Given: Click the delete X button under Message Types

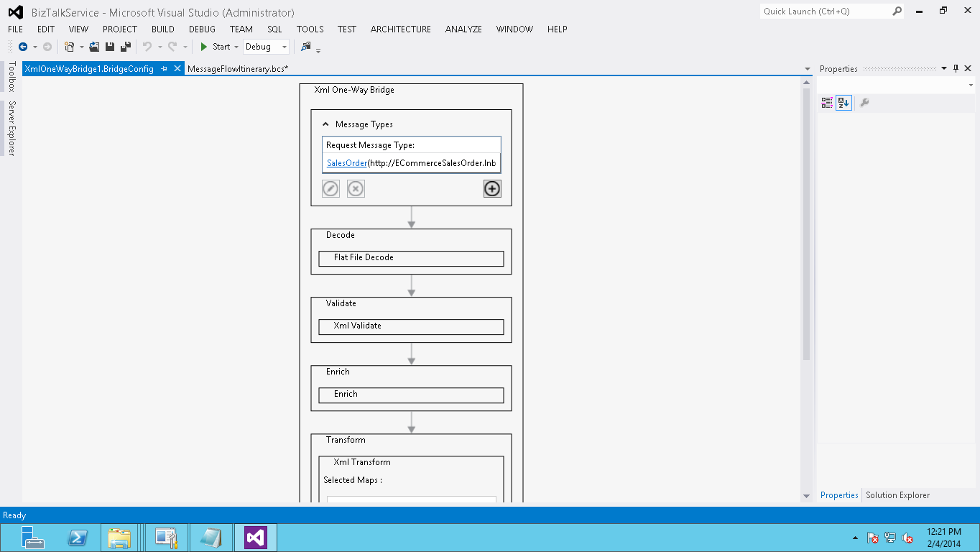Looking at the screenshot, I should point(356,188).
